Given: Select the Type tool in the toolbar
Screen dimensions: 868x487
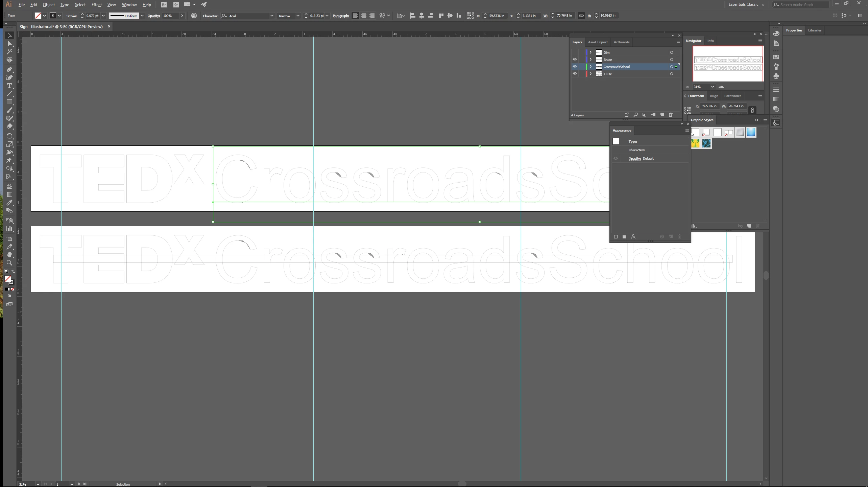Looking at the screenshot, I should tap(9, 86).
